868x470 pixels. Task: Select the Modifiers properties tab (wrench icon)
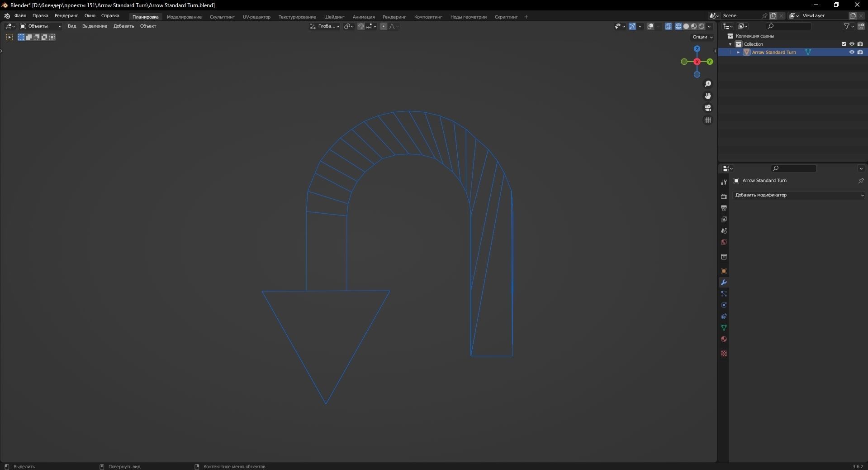click(x=724, y=282)
